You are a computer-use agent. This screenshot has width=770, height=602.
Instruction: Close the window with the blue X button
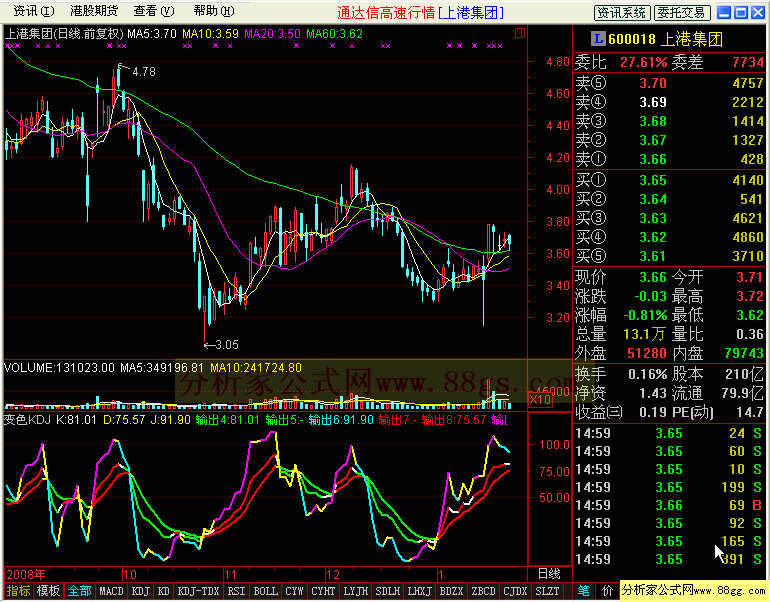(758, 12)
